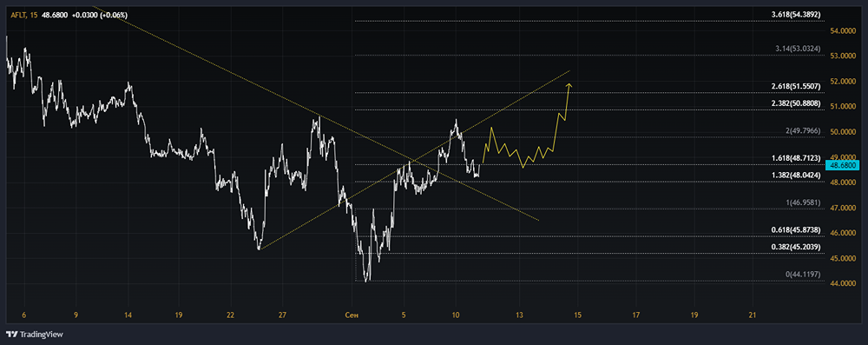
Task: Select the 0(44.1197) Fibonacci label
Action: [803, 275]
